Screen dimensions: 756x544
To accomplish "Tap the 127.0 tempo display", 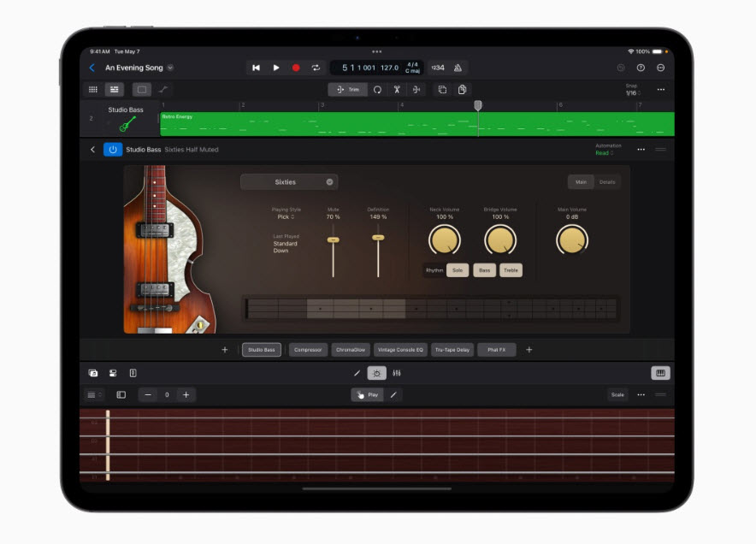I will point(390,68).
